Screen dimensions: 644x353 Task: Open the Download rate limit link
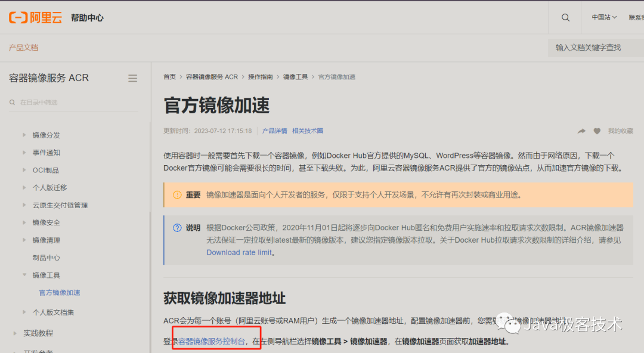coord(239,252)
